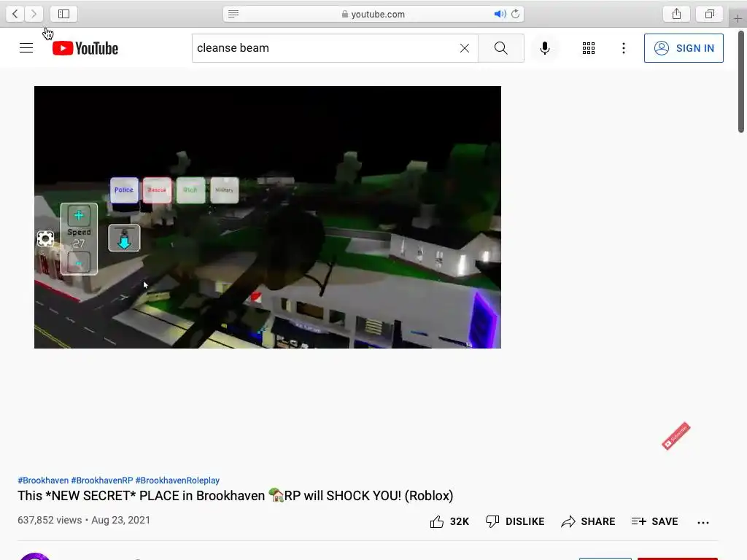The width and height of the screenshot is (747, 560).
Task: Show the Safari sidebar
Action: click(x=64, y=14)
